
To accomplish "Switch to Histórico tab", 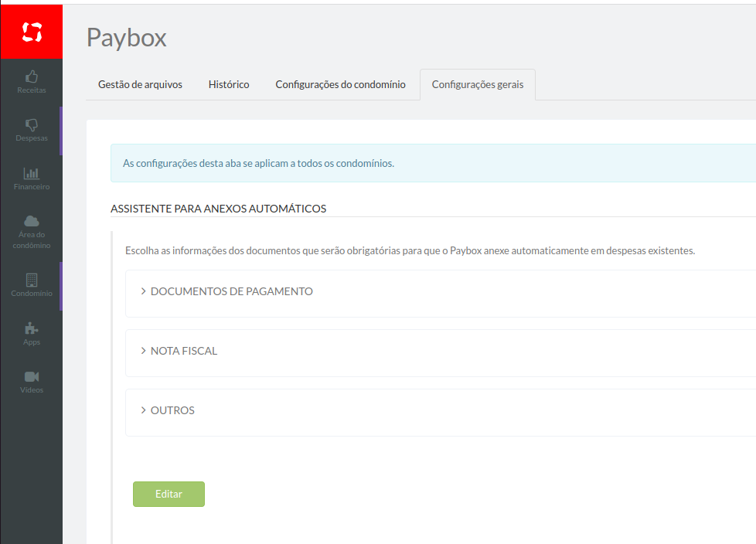I will [229, 84].
